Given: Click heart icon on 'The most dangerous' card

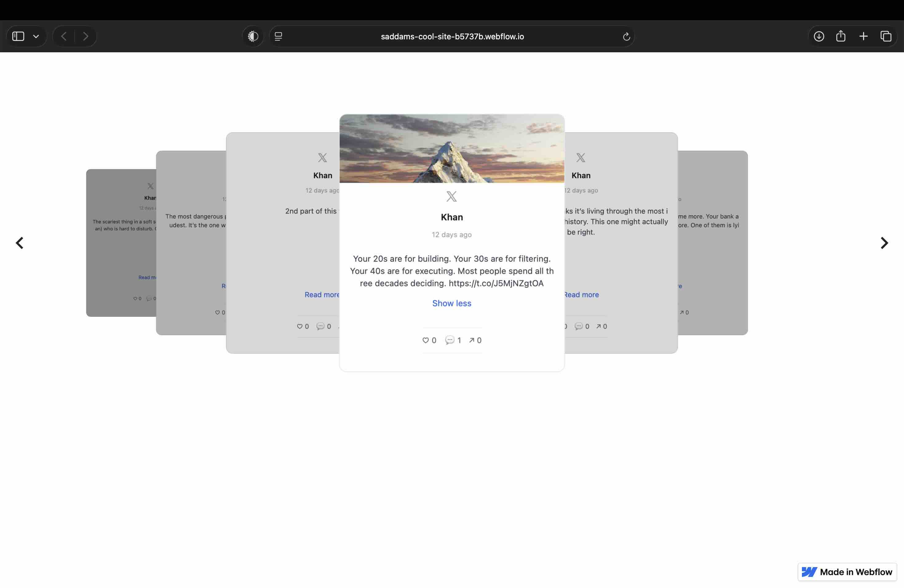Looking at the screenshot, I should tap(218, 313).
